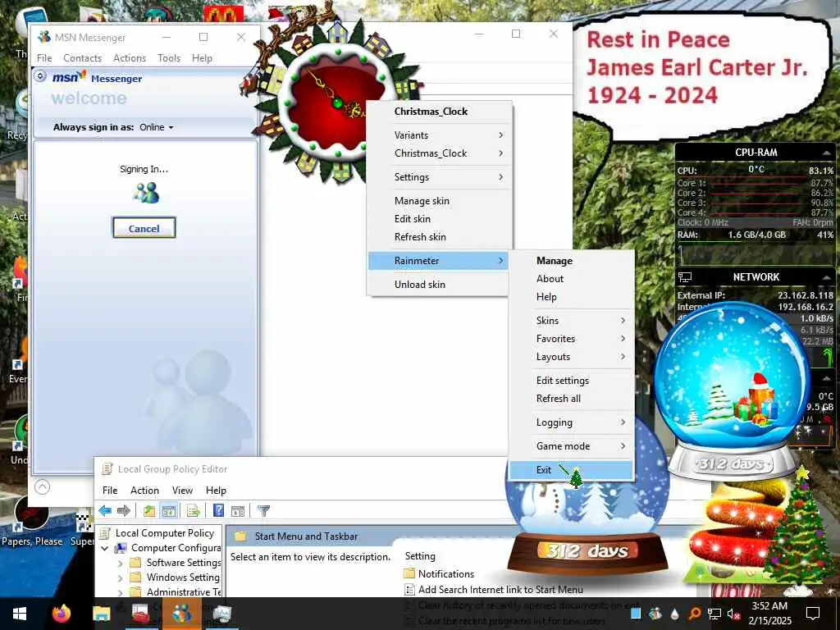Open Action Center notifications icon

point(813,614)
